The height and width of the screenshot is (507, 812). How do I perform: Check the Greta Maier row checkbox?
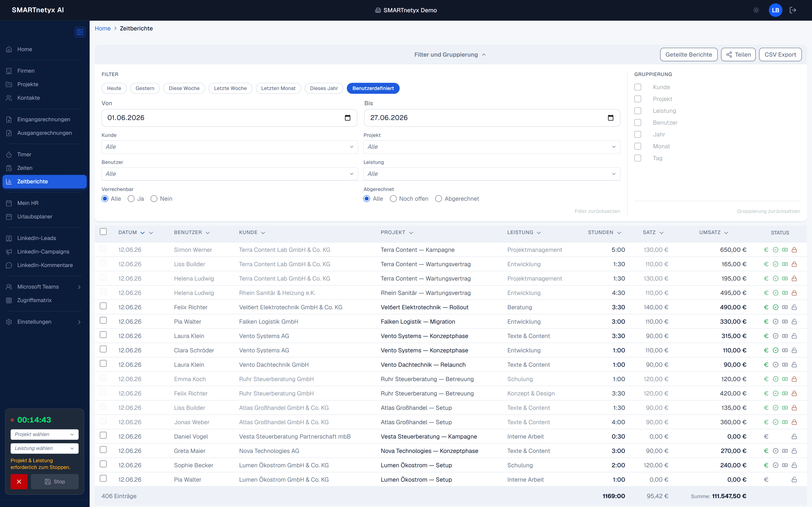[x=103, y=450]
